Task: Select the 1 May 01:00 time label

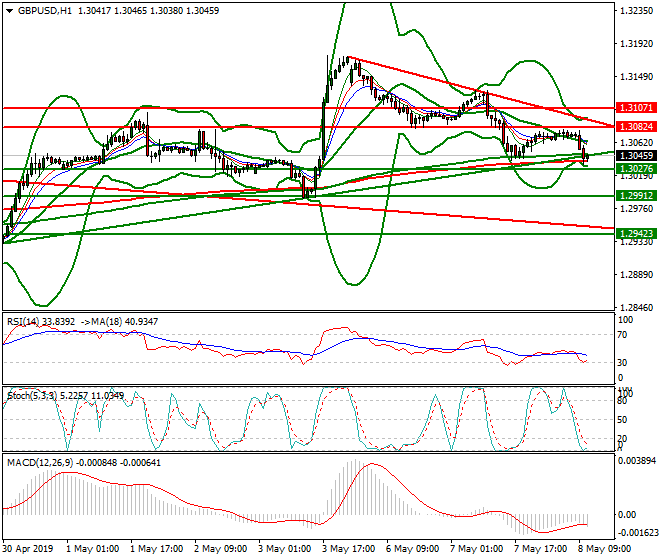Action: 93,549
